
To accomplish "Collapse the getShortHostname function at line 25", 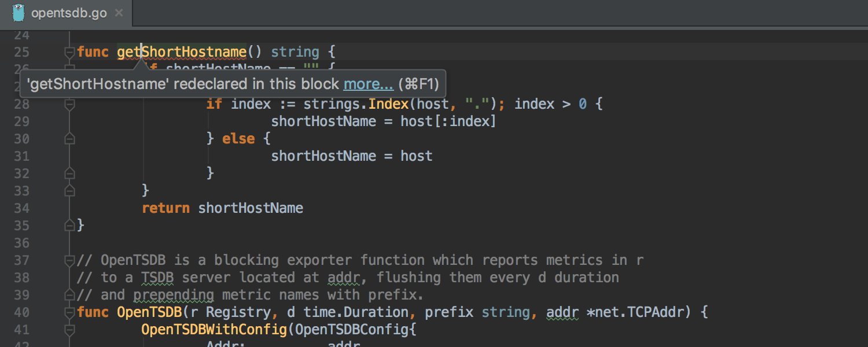I will click(x=69, y=53).
